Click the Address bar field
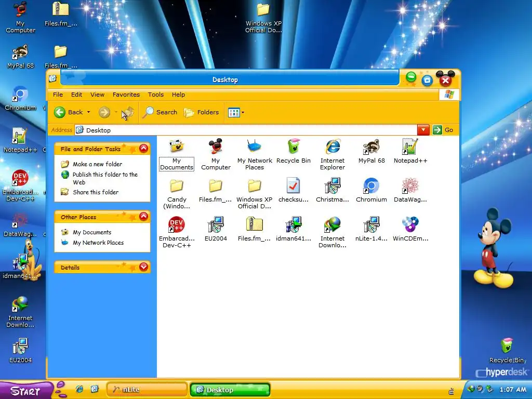The width and height of the screenshot is (532, 399). point(246,130)
